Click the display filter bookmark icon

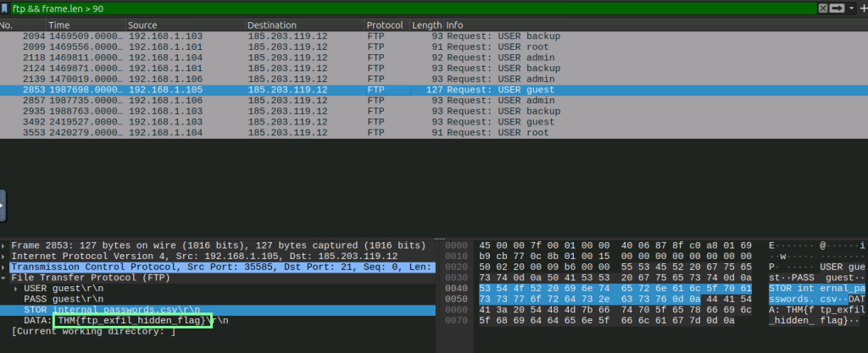(6, 8)
